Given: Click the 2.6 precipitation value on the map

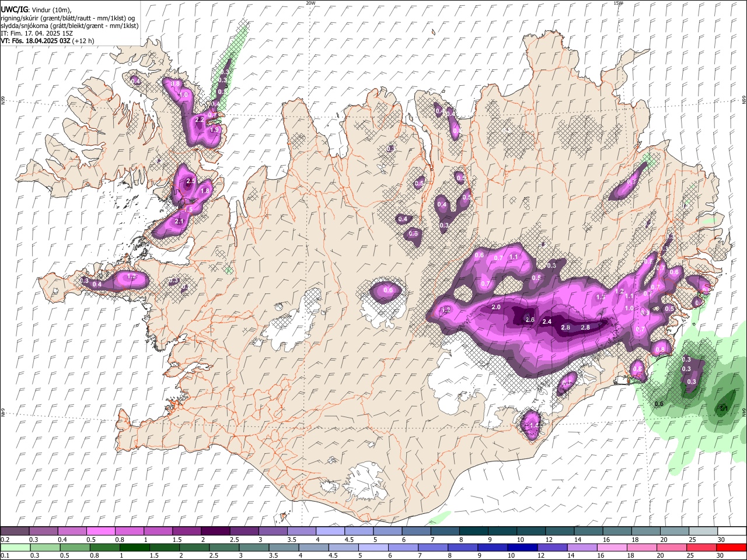Looking at the screenshot, I should 530,320.
